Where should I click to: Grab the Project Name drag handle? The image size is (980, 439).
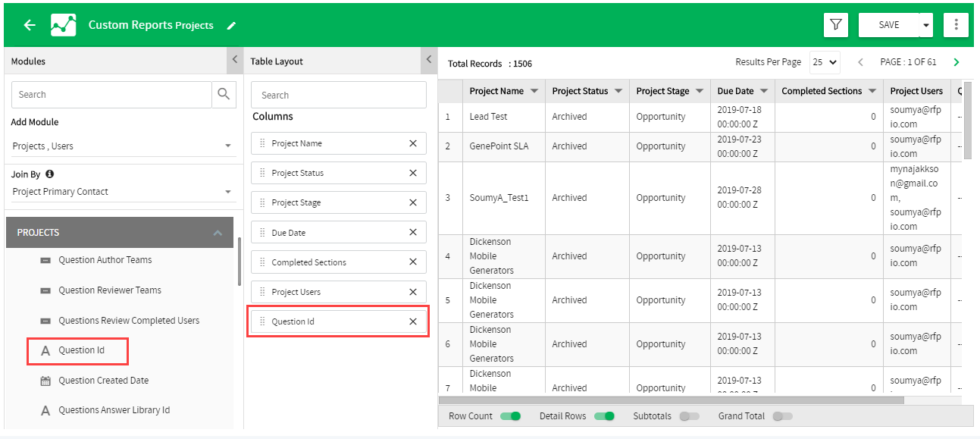[263, 143]
